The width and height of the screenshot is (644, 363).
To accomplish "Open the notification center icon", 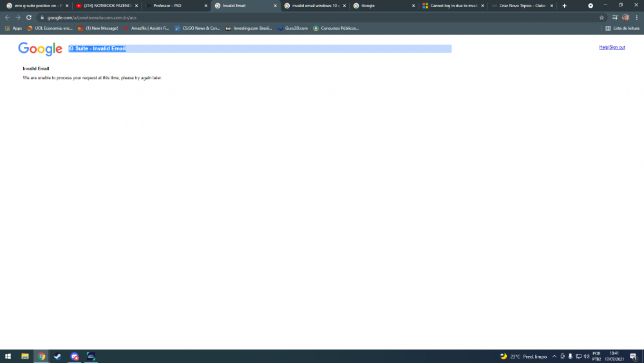I will (x=633, y=357).
